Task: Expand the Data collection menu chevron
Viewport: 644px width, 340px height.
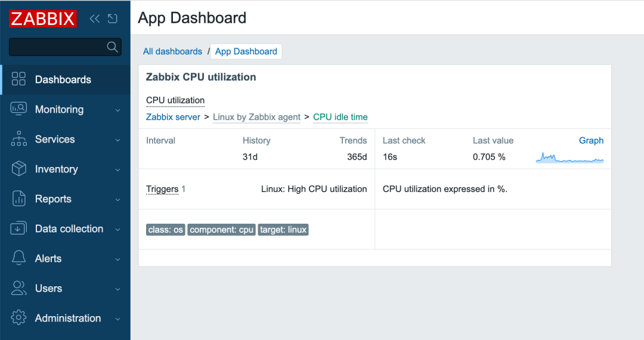Action: [117, 229]
